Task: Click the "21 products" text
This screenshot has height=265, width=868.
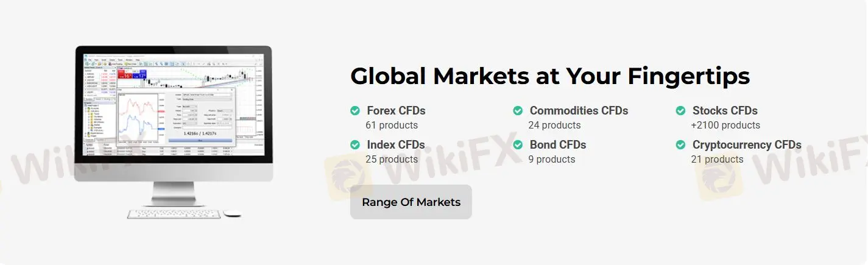Action: pyautogui.click(x=717, y=160)
